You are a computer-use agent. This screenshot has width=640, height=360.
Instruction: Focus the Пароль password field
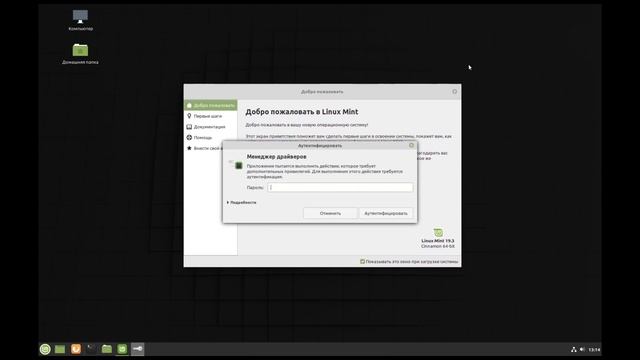click(x=340, y=187)
